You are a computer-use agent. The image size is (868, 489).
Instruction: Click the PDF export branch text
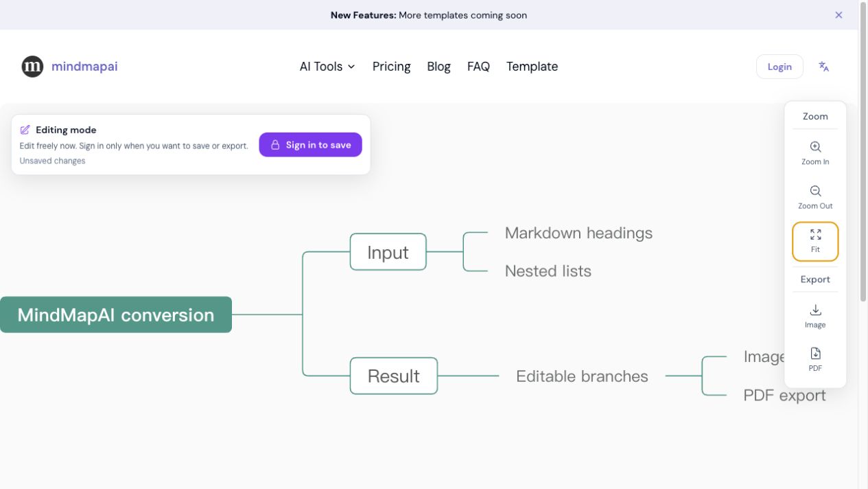pyautogui.click(x=784, y=396)
